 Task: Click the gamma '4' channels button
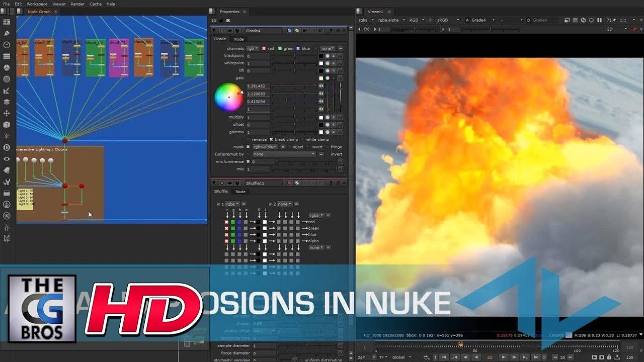click(x=334, y=132)
